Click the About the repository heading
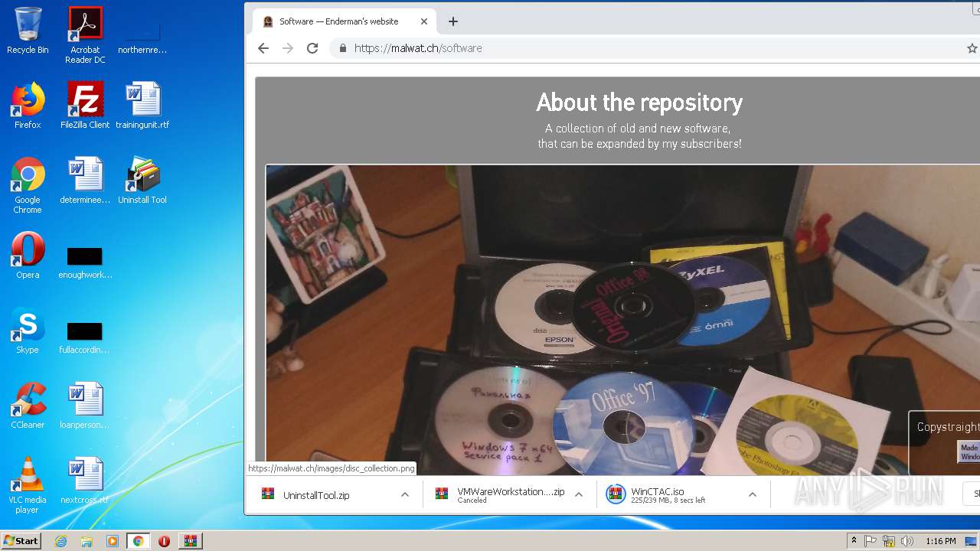This screenshot has width=980, height=551. [x=639, y=102]
